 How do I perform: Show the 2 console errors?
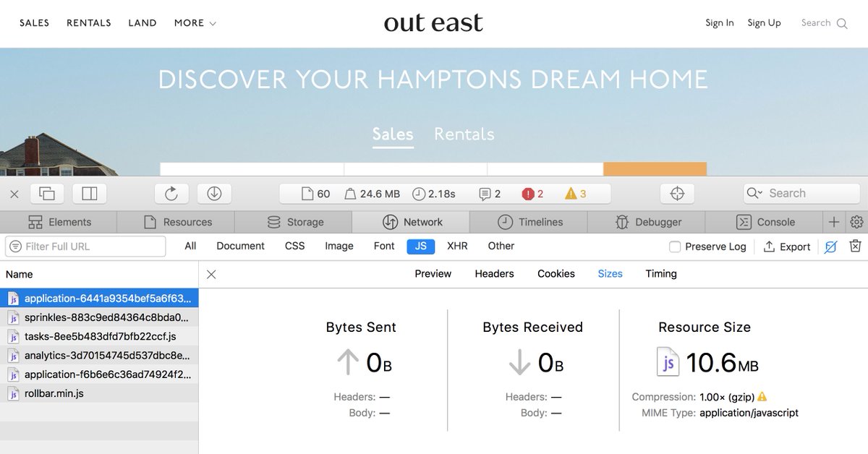coord(532,194)
